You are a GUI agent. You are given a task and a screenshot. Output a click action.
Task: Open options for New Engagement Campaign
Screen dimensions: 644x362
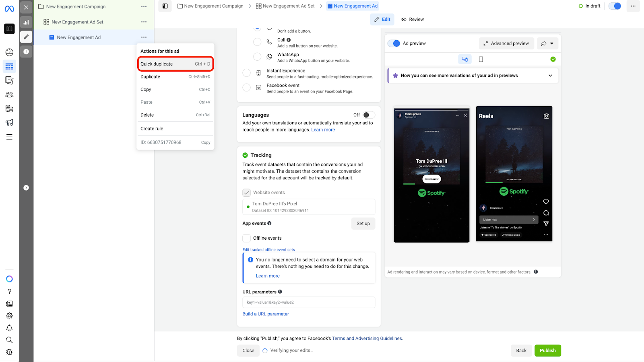point(144,6)
